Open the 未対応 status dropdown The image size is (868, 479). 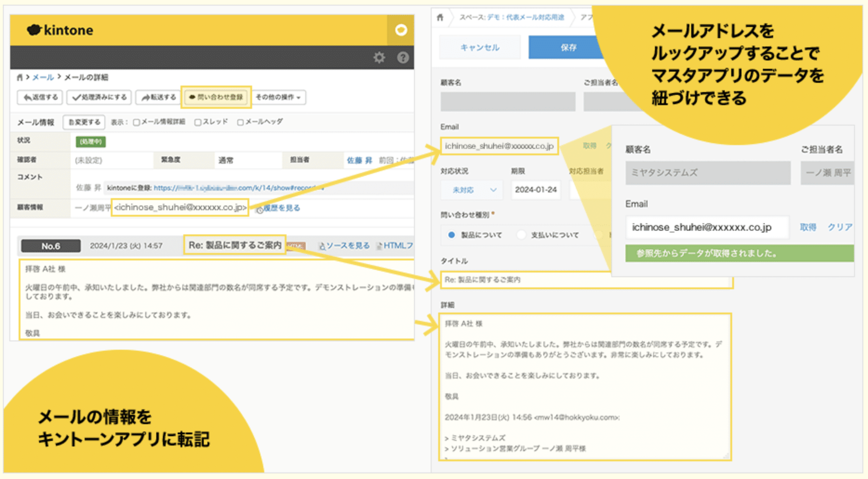[472, 190]
